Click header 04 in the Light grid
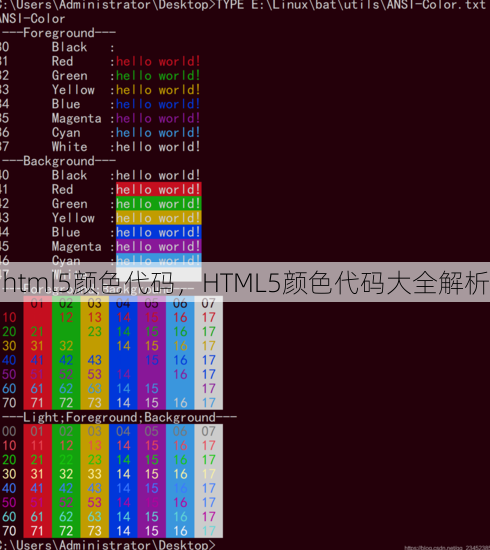 [x=123, y=431]
